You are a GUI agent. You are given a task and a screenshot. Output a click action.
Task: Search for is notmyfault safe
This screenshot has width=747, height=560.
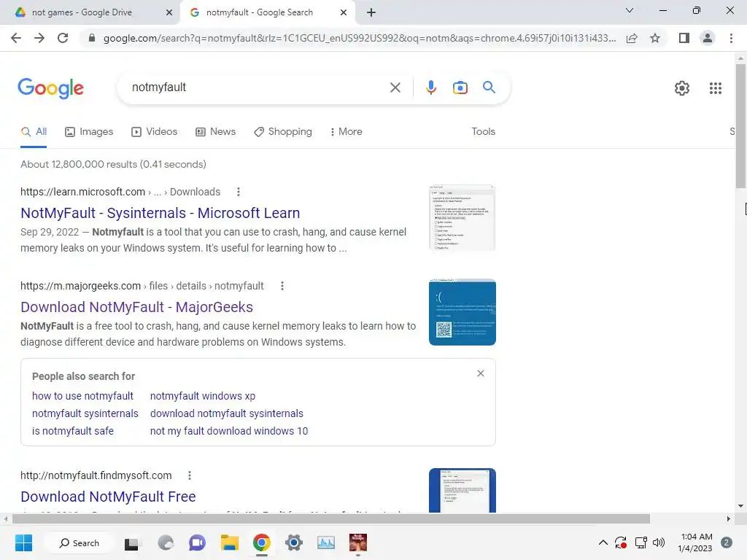point(72,432)
